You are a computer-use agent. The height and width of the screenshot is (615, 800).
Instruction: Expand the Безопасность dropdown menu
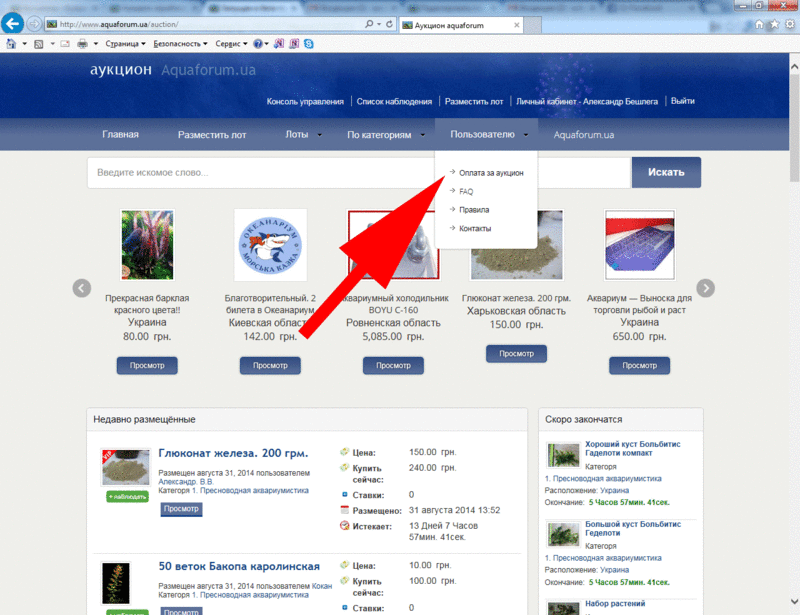pos(180,44)
